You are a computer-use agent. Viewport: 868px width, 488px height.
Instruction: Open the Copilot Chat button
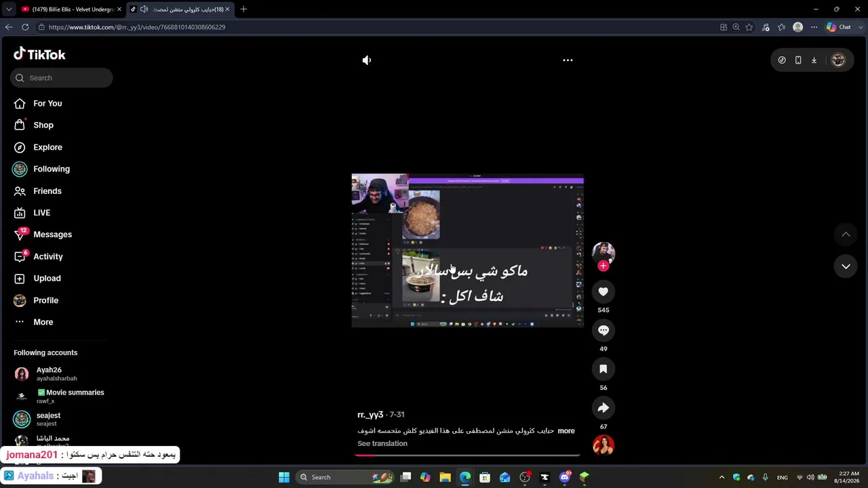click(x=839, y=27)
